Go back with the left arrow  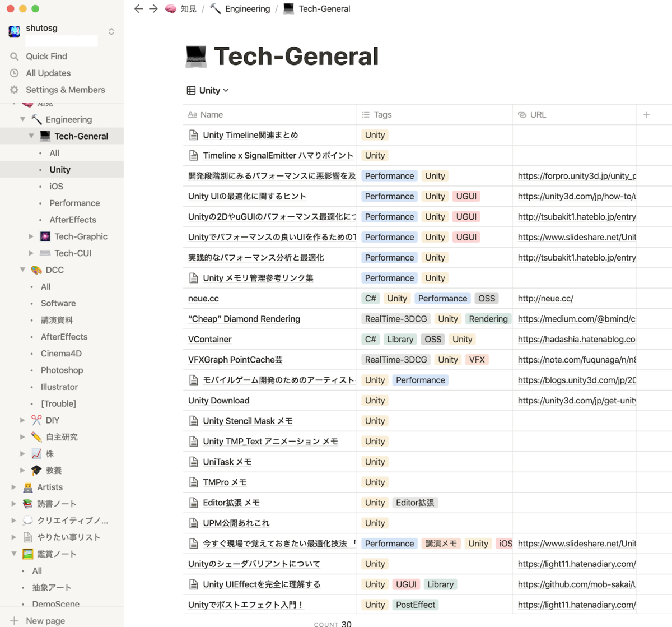click(138, 9)
